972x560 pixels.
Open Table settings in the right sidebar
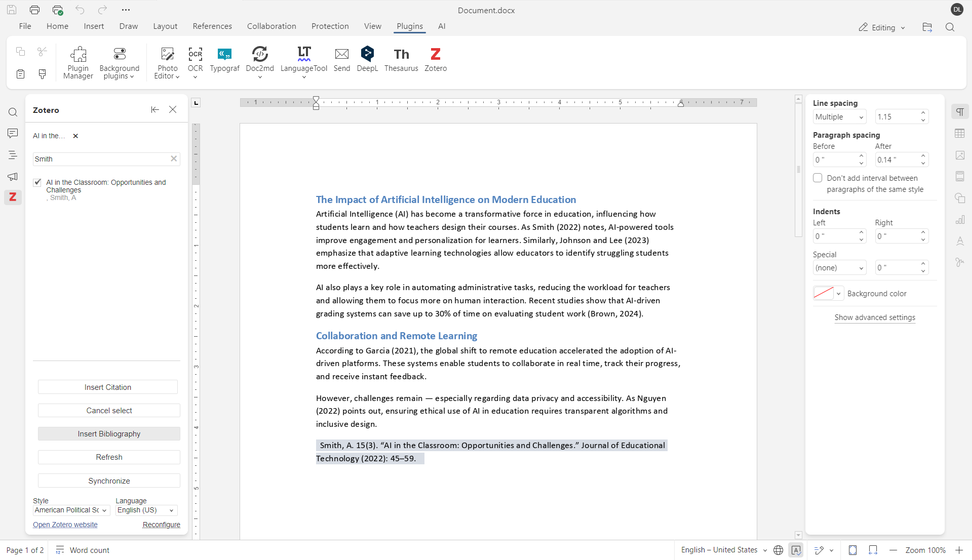pyautogui.click(x=960, y=133)
